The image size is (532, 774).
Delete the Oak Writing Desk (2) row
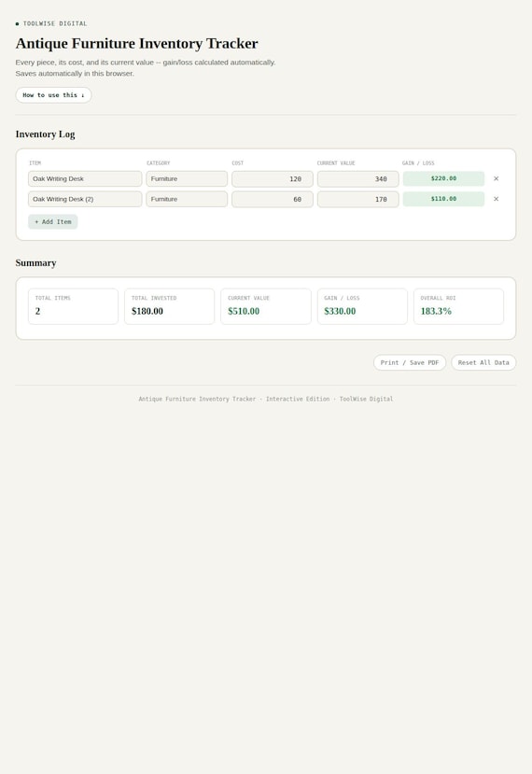click(x=496, y=199)
